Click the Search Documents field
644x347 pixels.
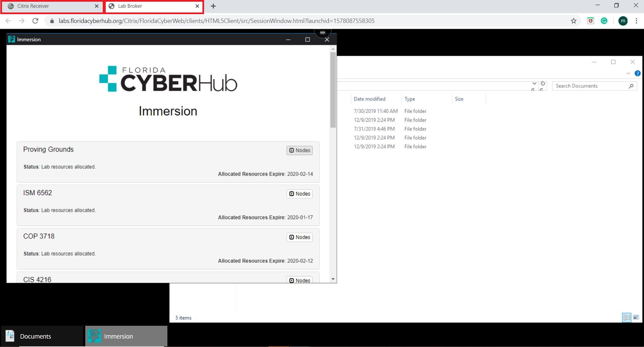coord(594,86)
